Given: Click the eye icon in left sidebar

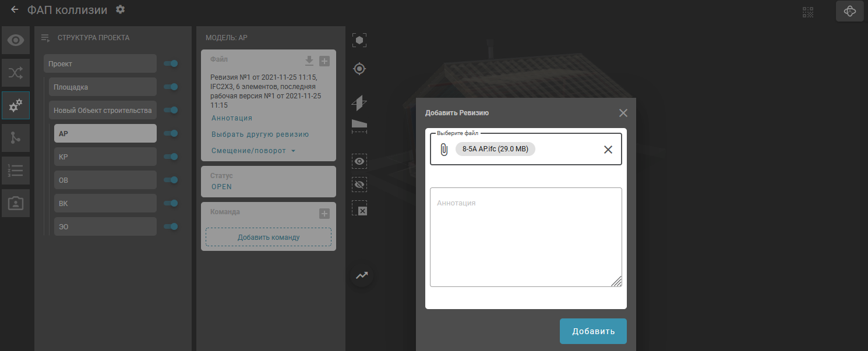Looking at the screenshot, I should tap(15, 40).
